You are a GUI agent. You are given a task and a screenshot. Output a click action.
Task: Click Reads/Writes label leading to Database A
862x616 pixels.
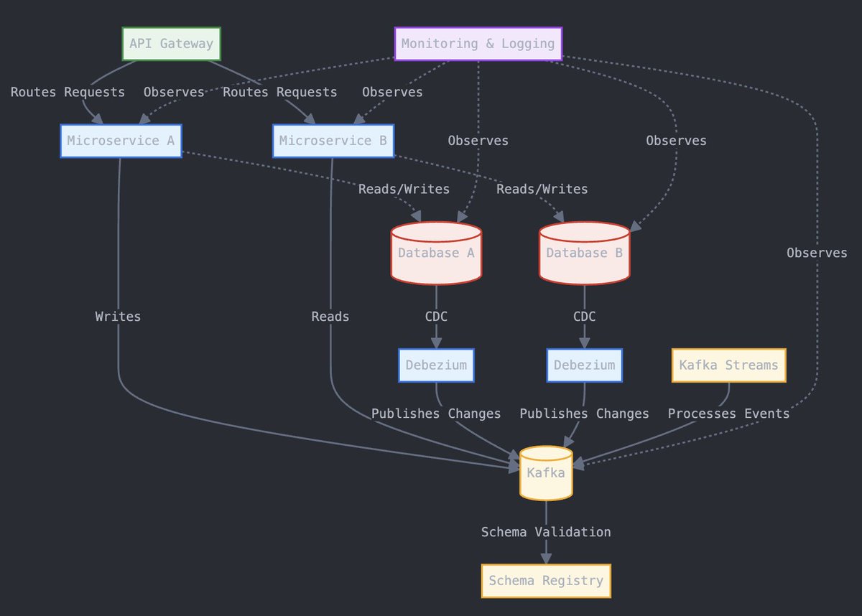[404, 189]
